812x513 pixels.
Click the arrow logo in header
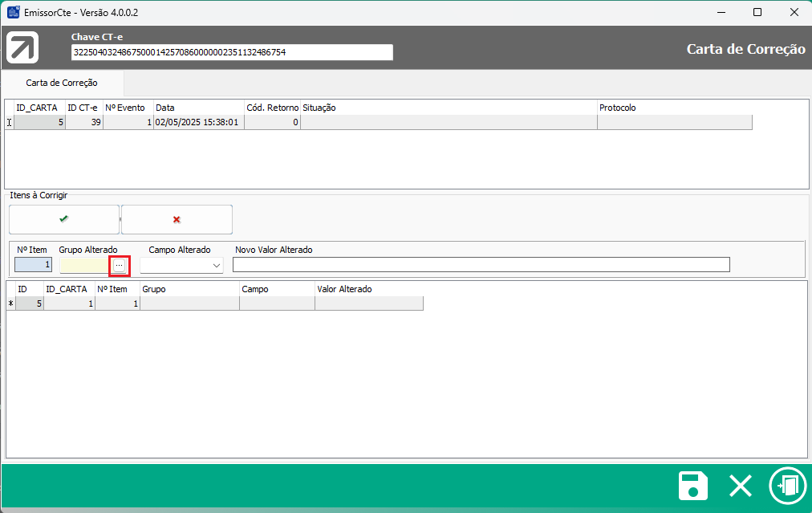(22, 47)
